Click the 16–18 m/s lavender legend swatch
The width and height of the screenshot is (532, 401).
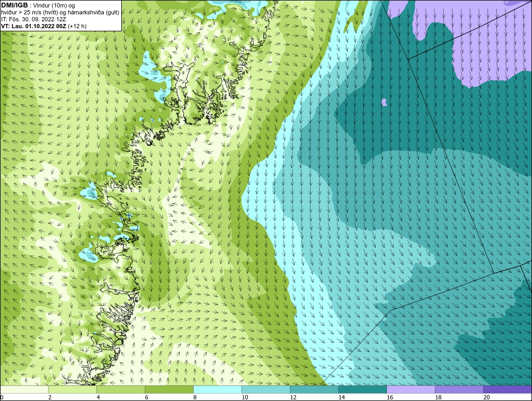pyautogui.click(x=411, y=389)
